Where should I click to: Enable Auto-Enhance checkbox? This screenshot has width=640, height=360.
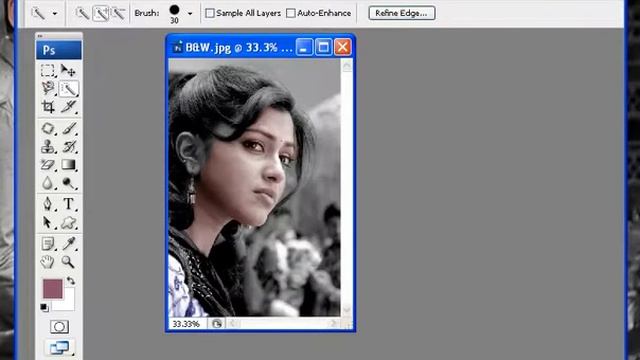click(291, 13)
